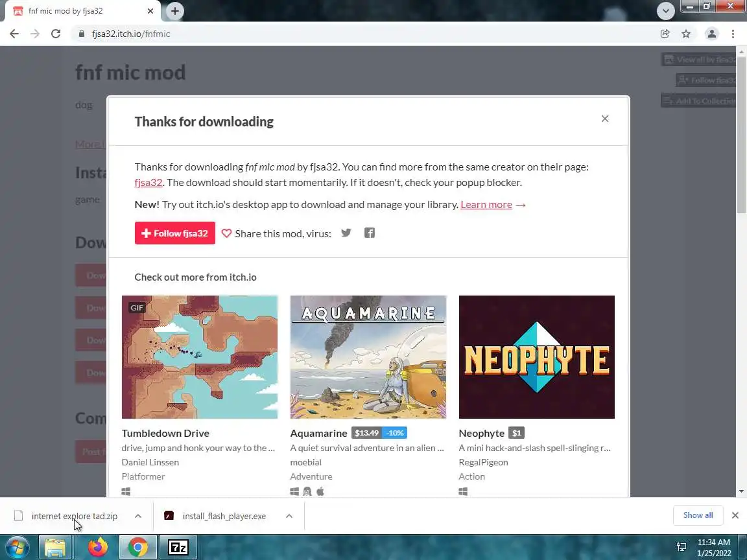Click the Windows platform icon under Neophyte
This screenshot has width=747, height=560.
point(463,491)
